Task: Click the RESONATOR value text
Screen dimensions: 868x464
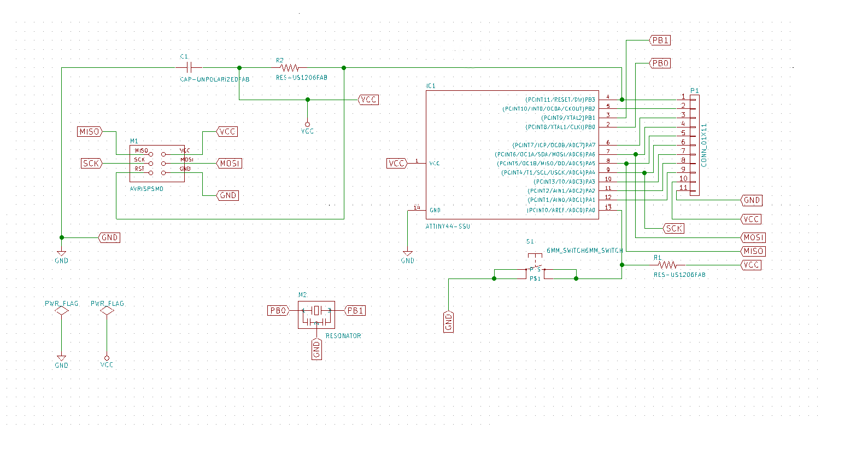Action: (x=343, y=336)
